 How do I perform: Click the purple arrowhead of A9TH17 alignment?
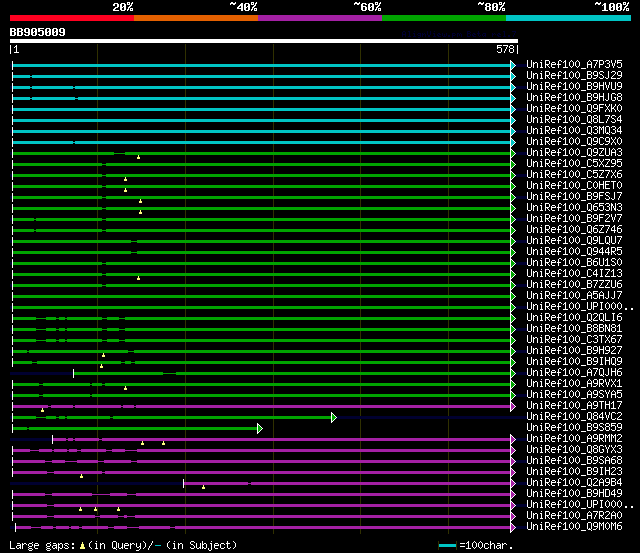[513, 406]
